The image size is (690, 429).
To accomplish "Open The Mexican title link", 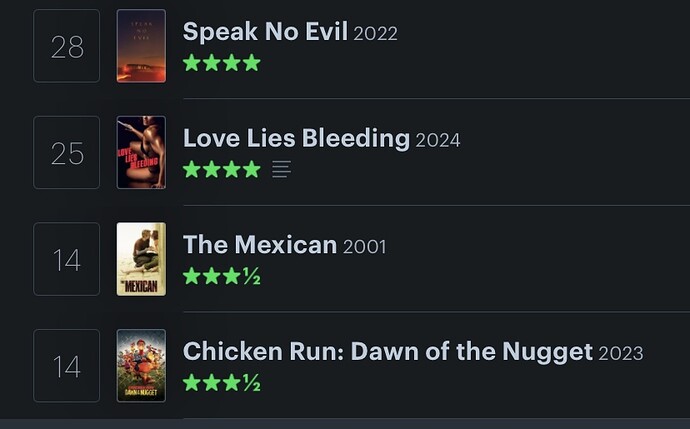I will click(260, 245).
